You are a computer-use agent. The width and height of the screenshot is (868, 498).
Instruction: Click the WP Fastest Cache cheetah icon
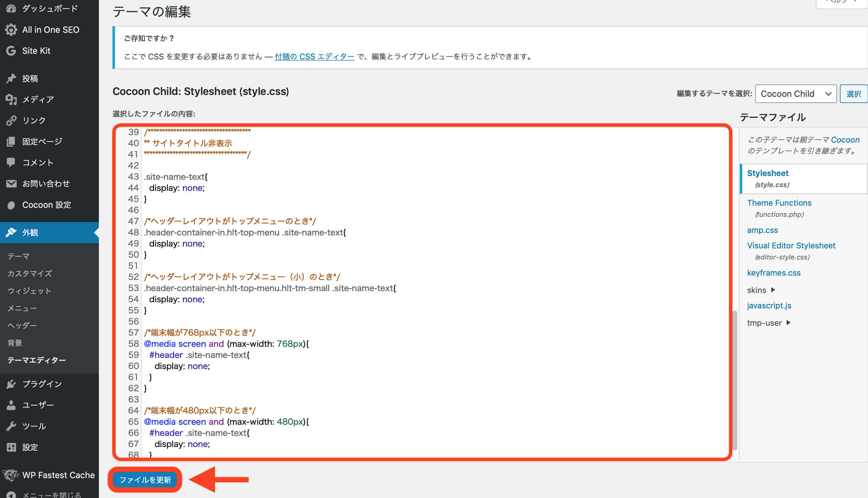[11, 475]
